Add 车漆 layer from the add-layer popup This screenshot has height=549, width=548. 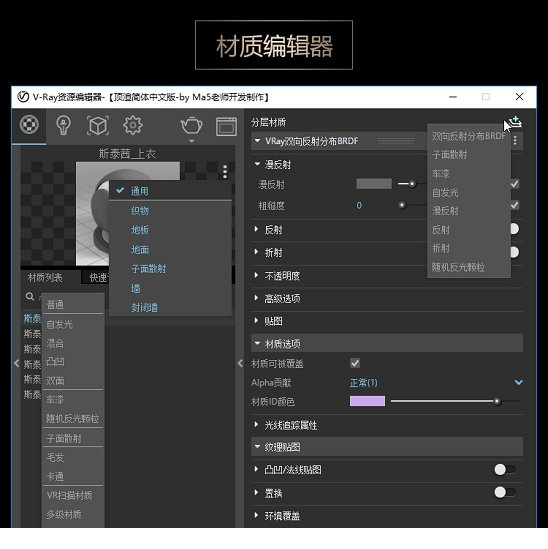(441, 174)
